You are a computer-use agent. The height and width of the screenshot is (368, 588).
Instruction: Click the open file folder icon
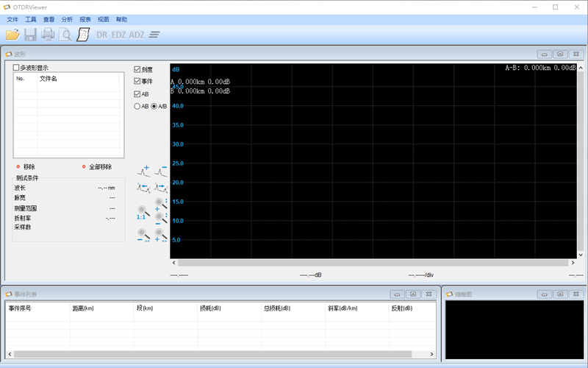(12, 35)
